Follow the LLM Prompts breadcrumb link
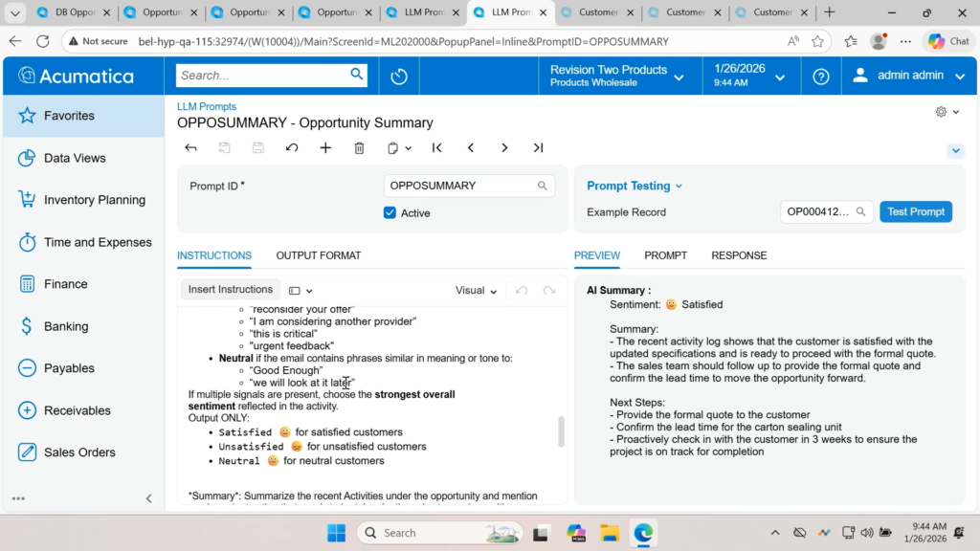This screenshot has width=980, height=551. [x=207, y=106]
